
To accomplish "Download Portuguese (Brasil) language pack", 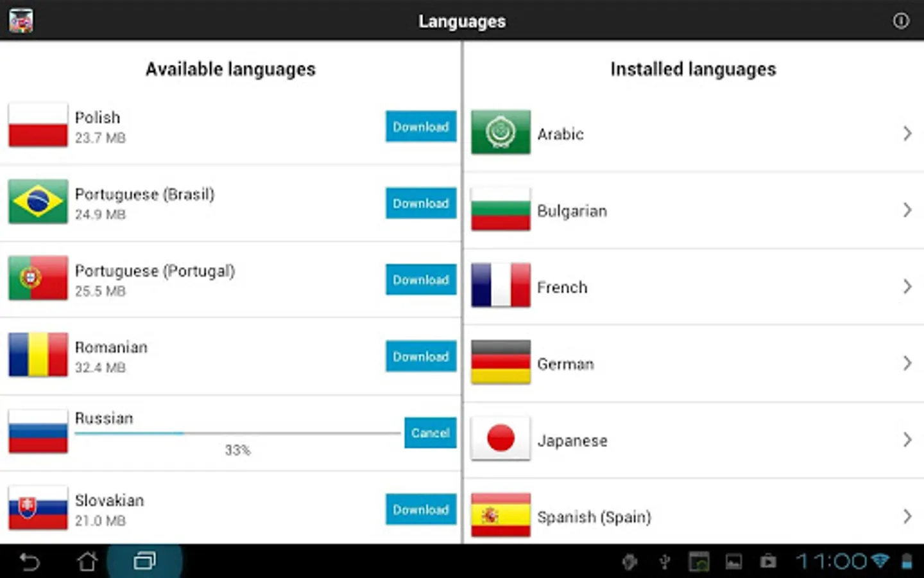I will [x=421, y=203].
